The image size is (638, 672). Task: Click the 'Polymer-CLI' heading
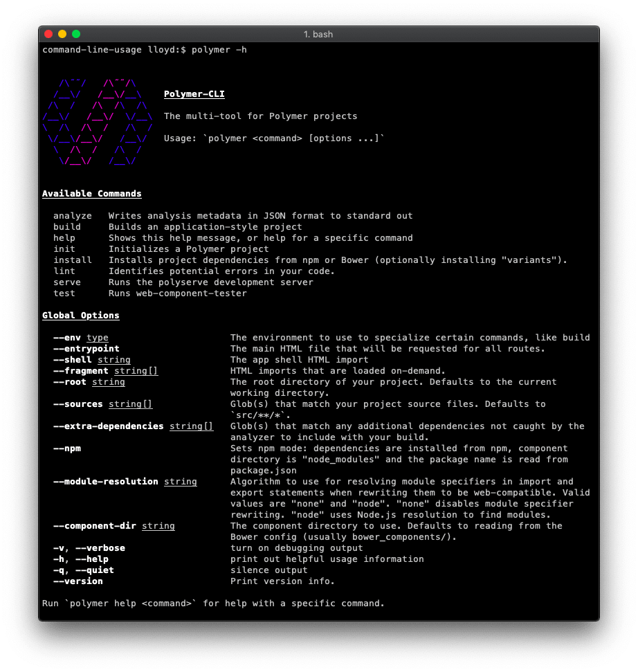click(x=194, y=94)
